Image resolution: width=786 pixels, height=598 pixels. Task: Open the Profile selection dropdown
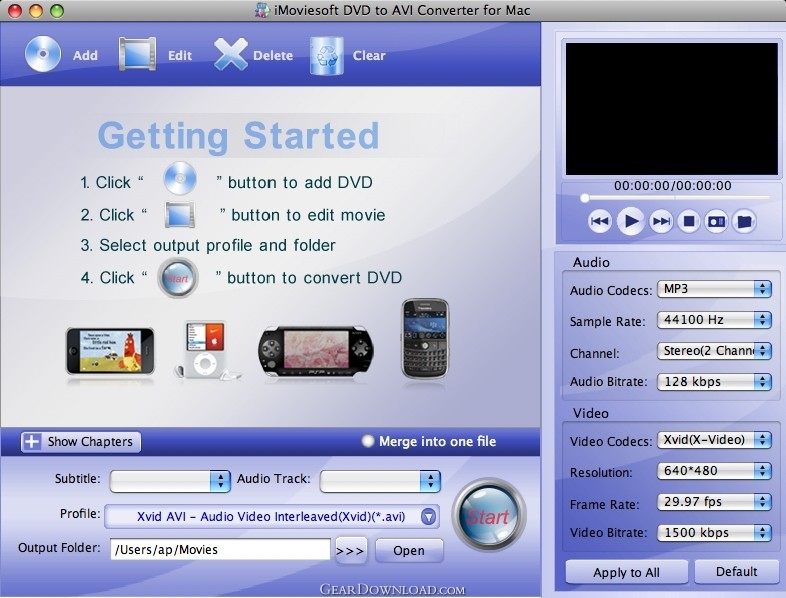272,515
